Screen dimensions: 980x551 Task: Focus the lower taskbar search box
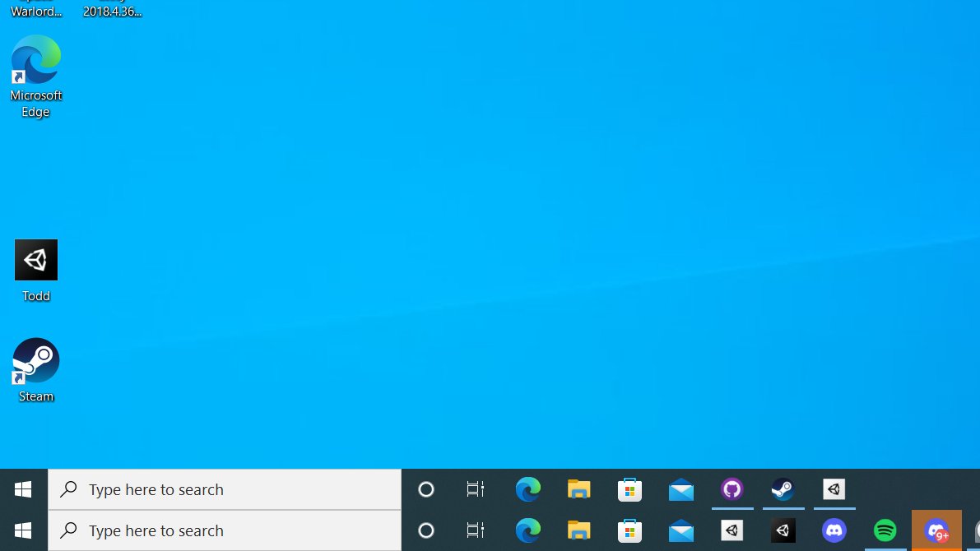225,530
